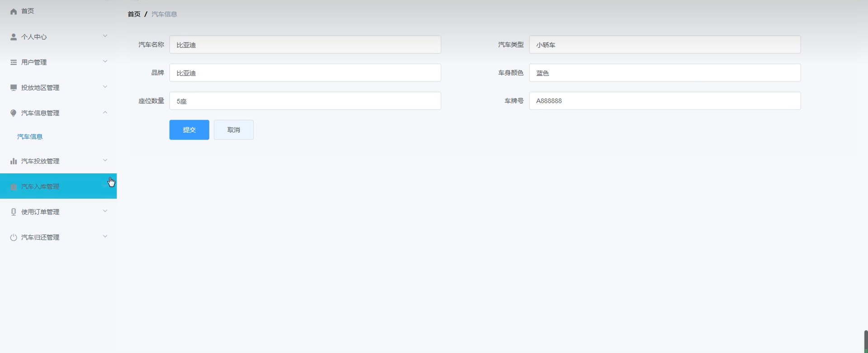Open the 使用订单管理 menu label
This screenshot has height=353, width=868.
[x=40, y=212]
